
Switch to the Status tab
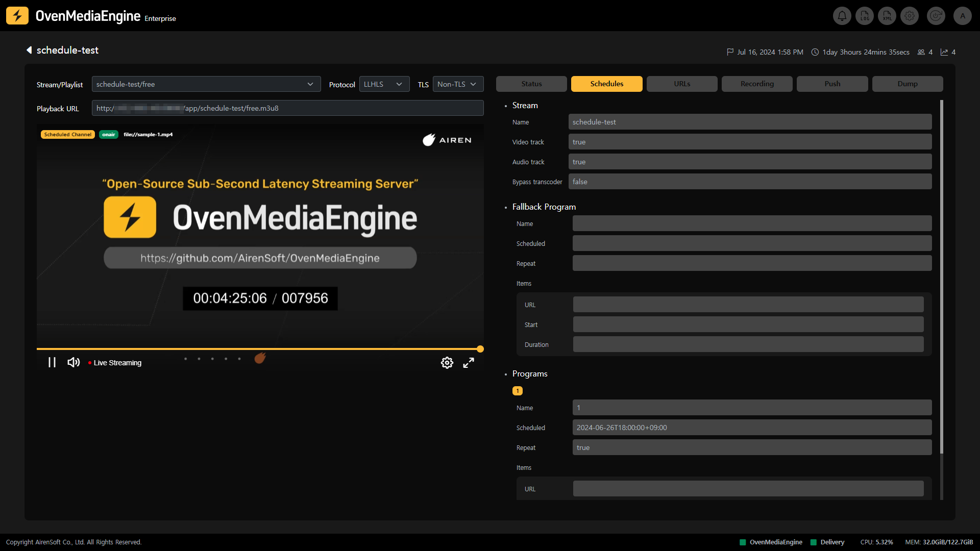pos(531,84)
